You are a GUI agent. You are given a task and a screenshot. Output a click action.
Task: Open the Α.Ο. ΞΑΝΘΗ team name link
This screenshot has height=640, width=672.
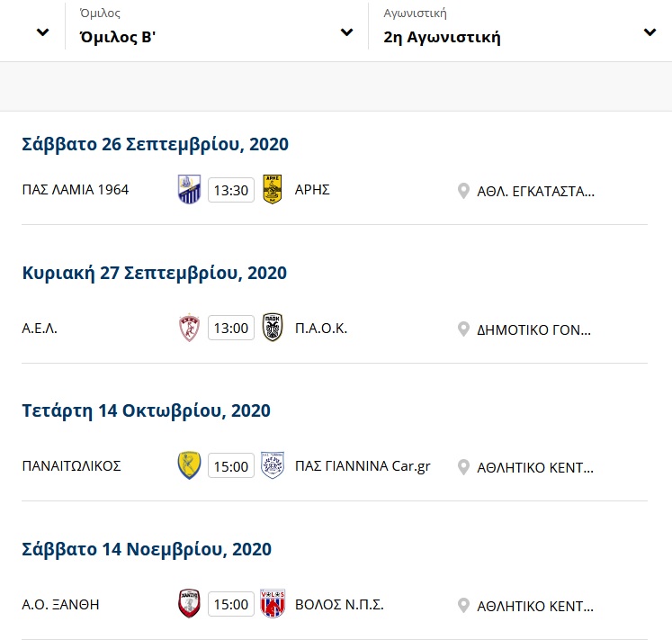click(60, 604)
